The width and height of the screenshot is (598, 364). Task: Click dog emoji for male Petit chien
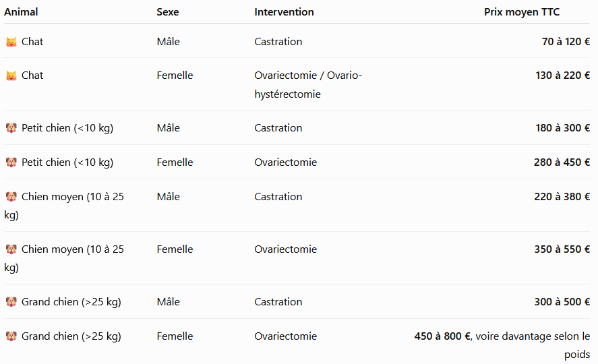(11, 128)
